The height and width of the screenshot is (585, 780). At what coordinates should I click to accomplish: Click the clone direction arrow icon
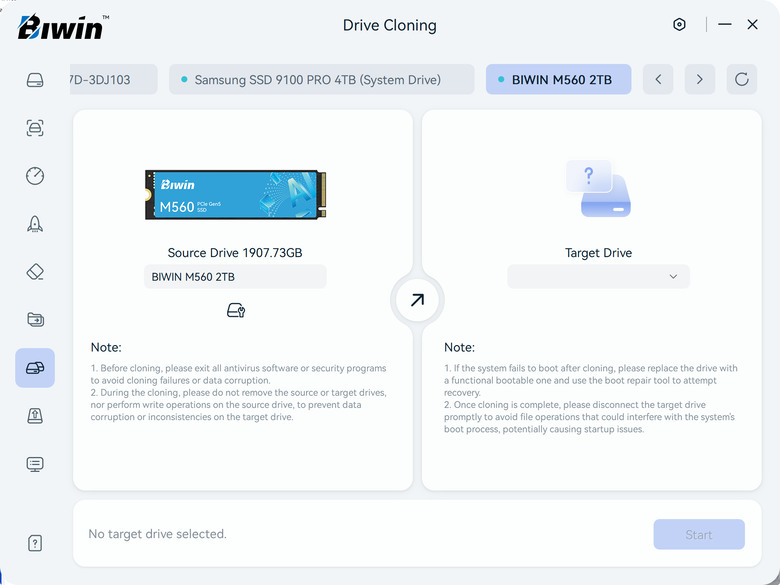[417, 300]
